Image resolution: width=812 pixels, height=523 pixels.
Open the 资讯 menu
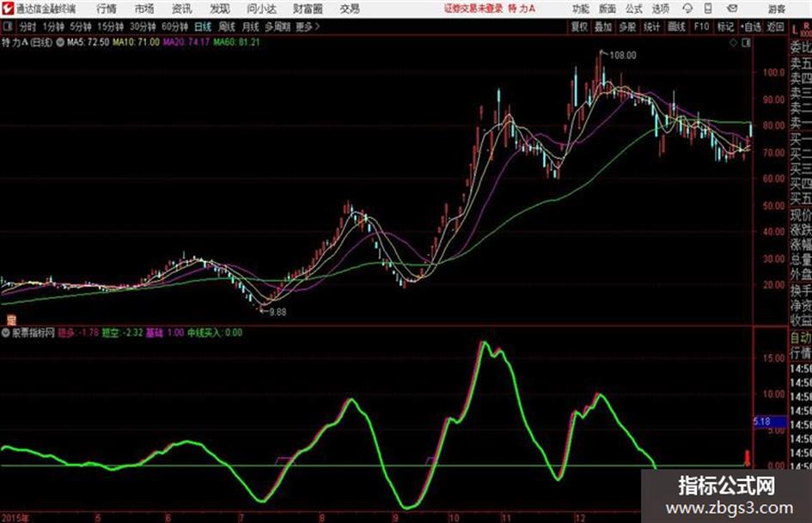[181, 9]
